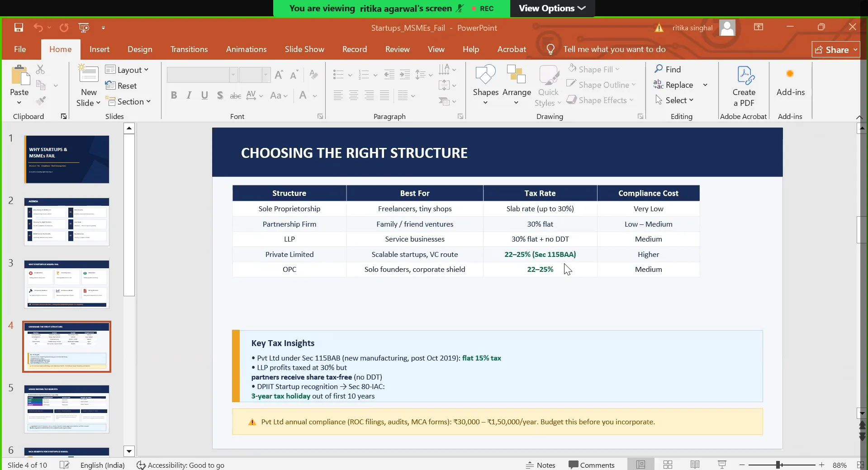Click Create a PDF Acrobat icon
This screenshot has width=868, height=470.
tap(744, 86)
